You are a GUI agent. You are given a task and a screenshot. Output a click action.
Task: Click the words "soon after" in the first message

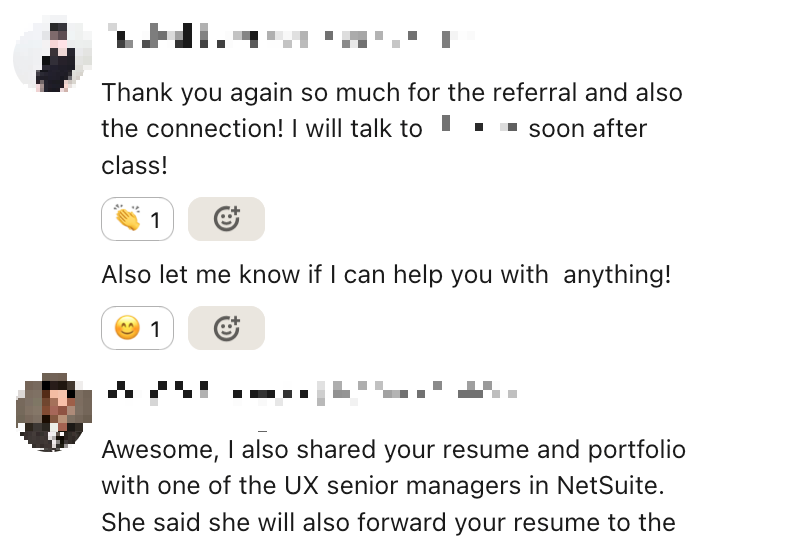tap(588, 129)
